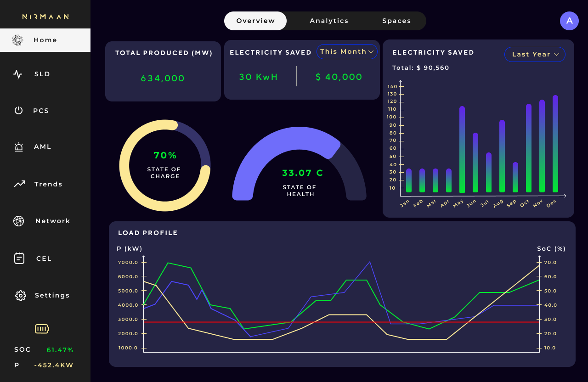Screen dimensions: 588x382
Task: Click the Settings gear icon
Action: 20,295
